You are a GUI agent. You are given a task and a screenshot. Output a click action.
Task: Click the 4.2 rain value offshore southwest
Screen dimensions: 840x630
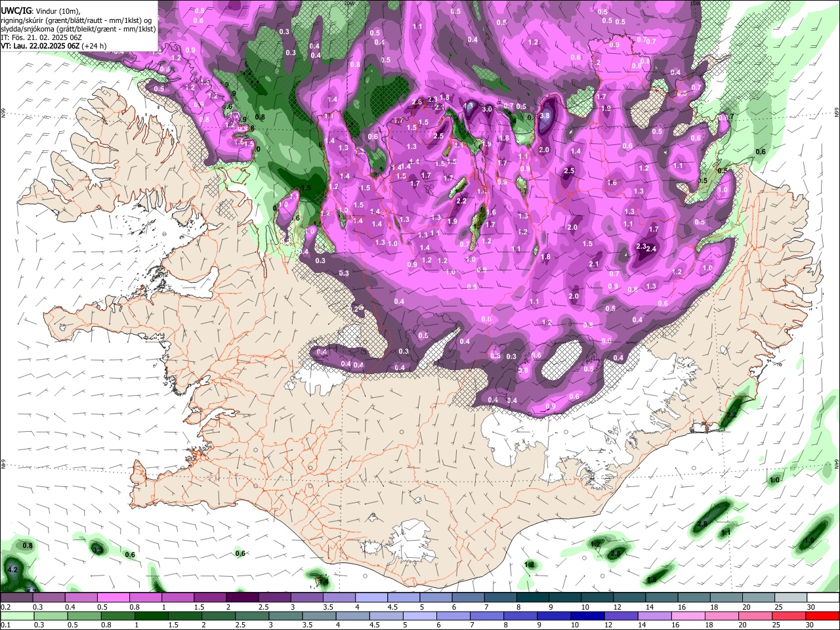tap(12, 570)
